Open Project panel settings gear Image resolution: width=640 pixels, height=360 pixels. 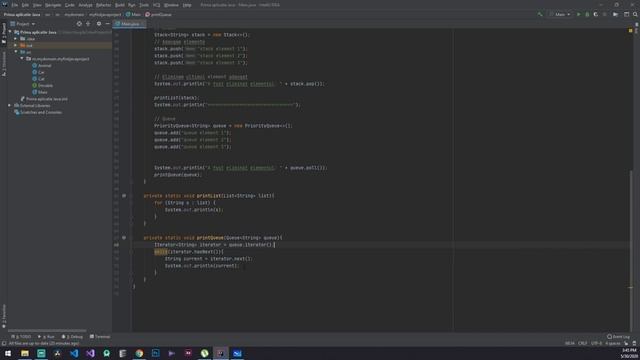[x=99, y=24]
